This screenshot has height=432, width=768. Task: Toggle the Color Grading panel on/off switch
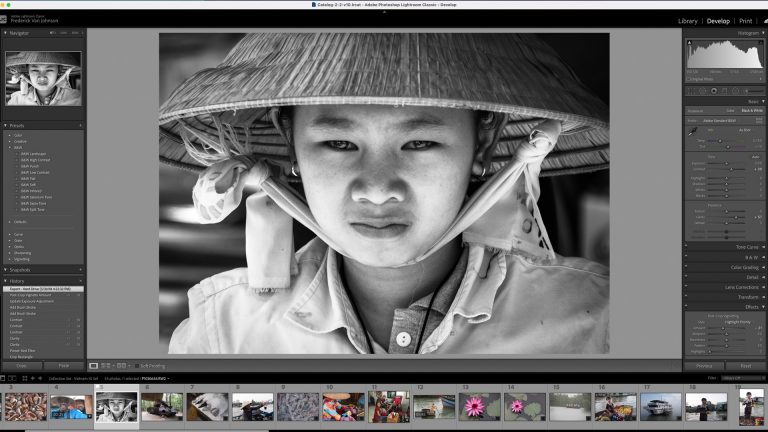[686, 267]
